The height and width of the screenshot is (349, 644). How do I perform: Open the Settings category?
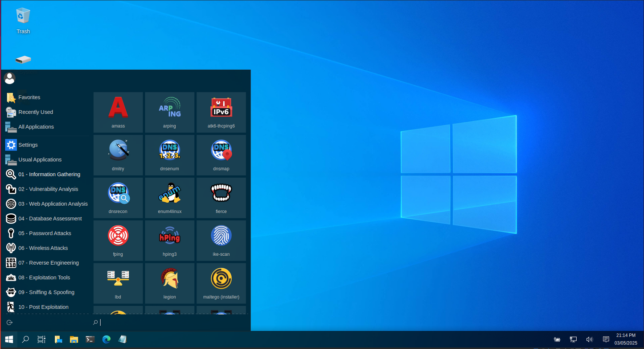tap(47, 145)
